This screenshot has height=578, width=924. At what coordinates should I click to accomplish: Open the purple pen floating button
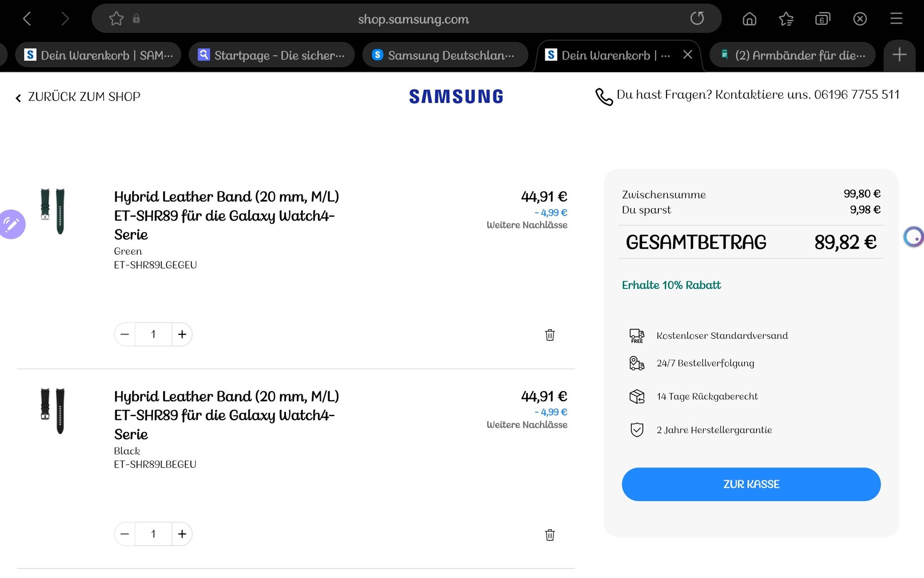click(12, 224)
